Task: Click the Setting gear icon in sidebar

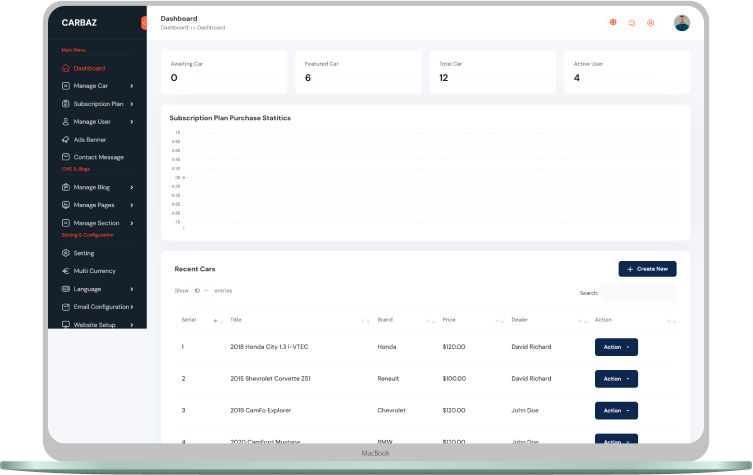Action: pos(65,253)
